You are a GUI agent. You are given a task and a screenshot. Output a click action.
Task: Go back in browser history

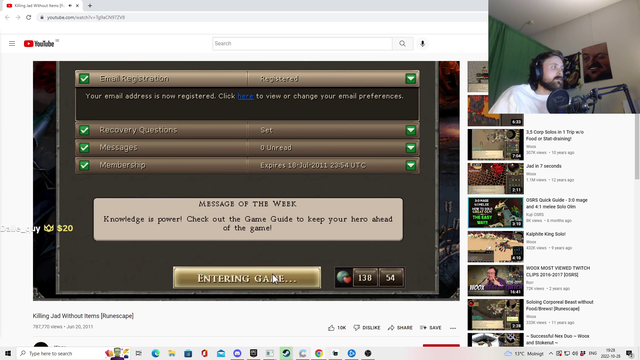click(7, 17)
